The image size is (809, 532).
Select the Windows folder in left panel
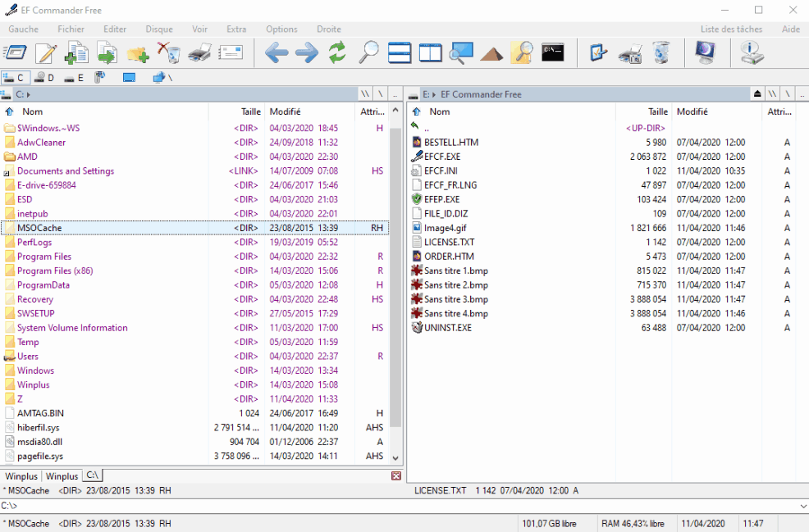click(194, 371)
